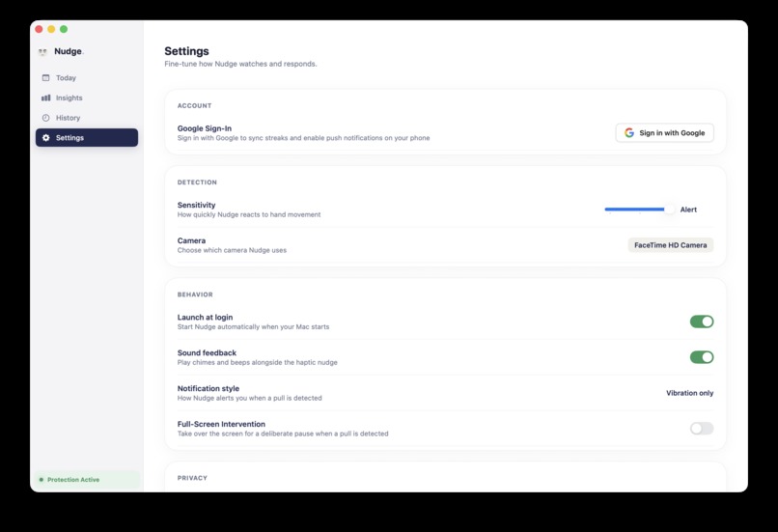Viewport: 778px width, 532px height.
Task: Click the Google logo on sign-in button
Action: click(629, 132)
